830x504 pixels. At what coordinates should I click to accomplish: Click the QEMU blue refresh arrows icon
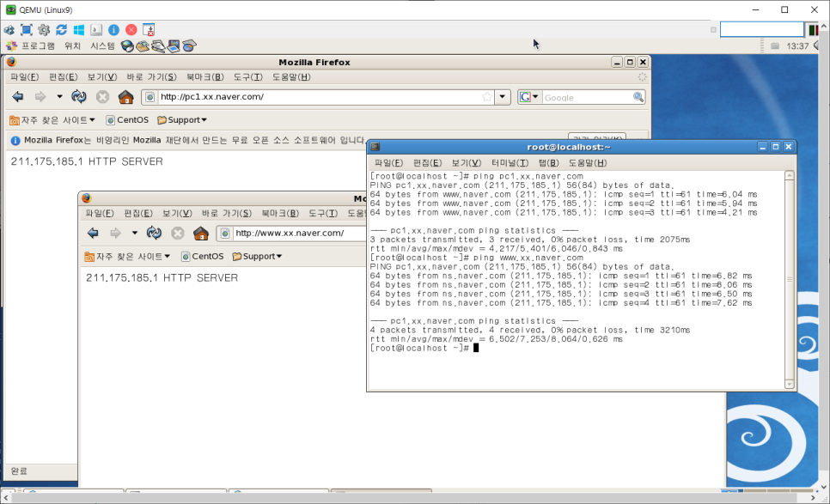61,30
